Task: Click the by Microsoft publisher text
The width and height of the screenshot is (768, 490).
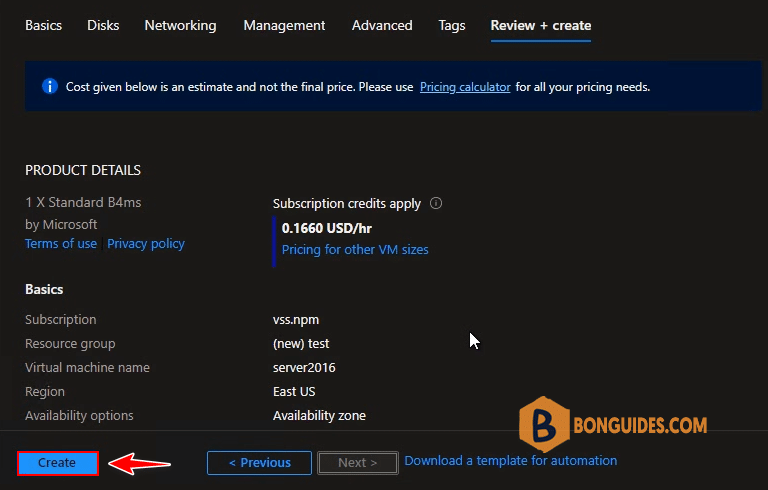Action: 61,224
